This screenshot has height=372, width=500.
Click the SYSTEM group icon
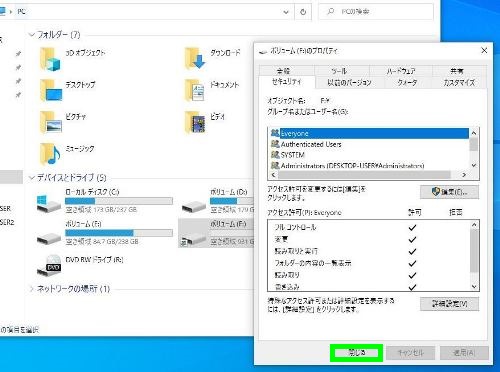[x=275, y=155]
